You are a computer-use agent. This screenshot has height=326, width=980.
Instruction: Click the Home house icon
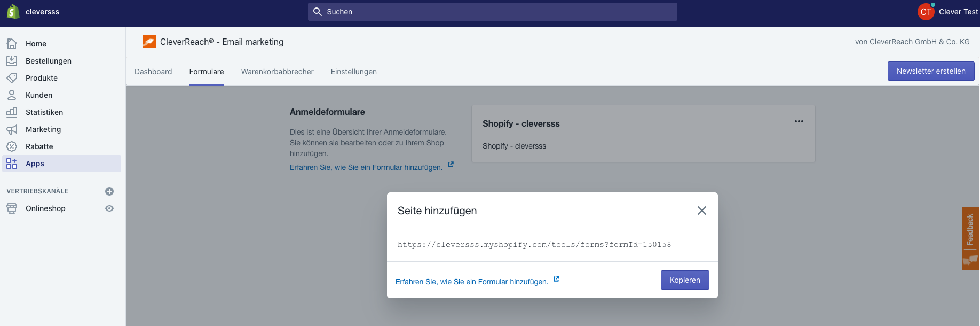pyautogui.click(x=12, y=44)
